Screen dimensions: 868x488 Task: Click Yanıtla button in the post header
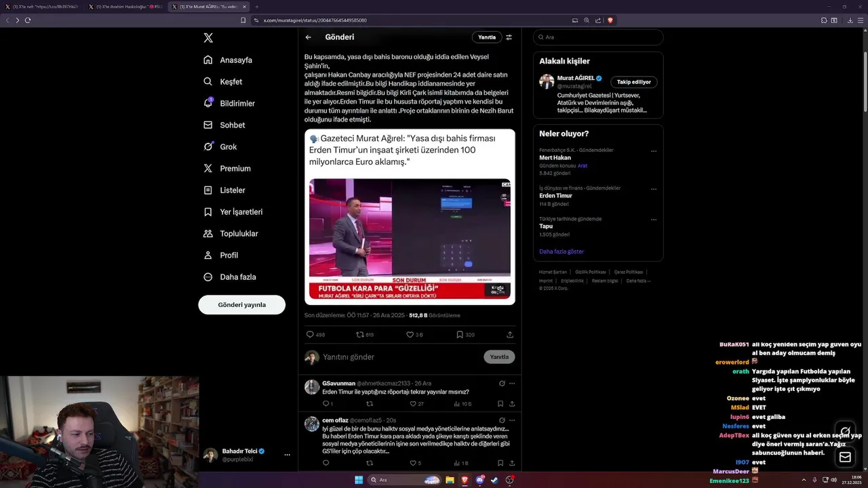pyautogui.click(x=487, y=37)
